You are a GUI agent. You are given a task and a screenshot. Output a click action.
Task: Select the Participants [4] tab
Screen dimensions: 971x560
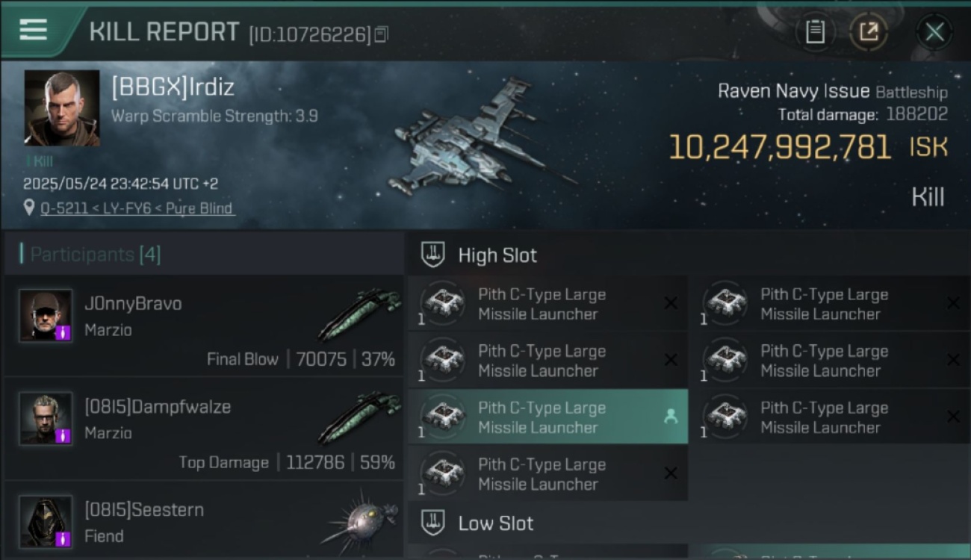click(x=95, y=255)
